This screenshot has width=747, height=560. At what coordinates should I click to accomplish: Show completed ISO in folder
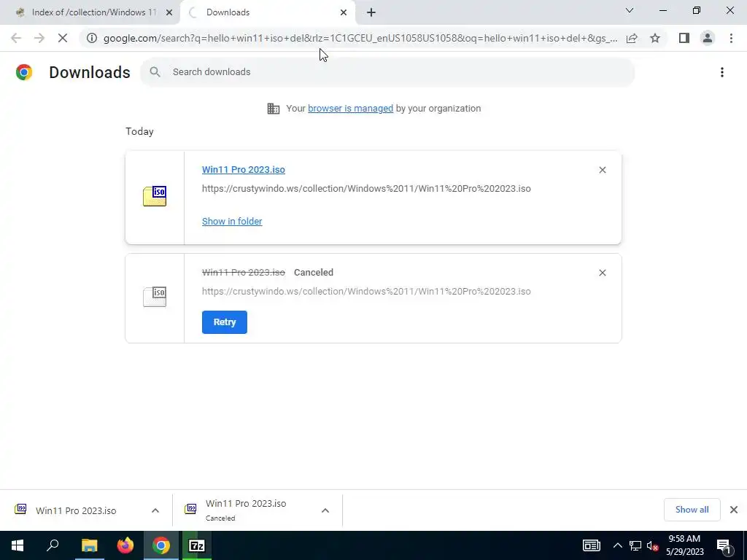pyautogui.click(x=232, y=222)
